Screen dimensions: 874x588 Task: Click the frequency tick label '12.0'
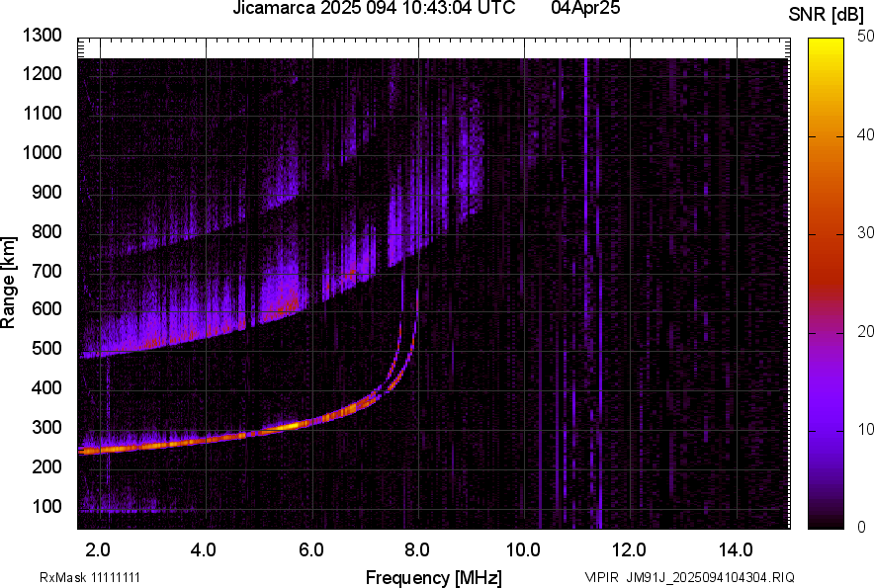click(629, 550)
